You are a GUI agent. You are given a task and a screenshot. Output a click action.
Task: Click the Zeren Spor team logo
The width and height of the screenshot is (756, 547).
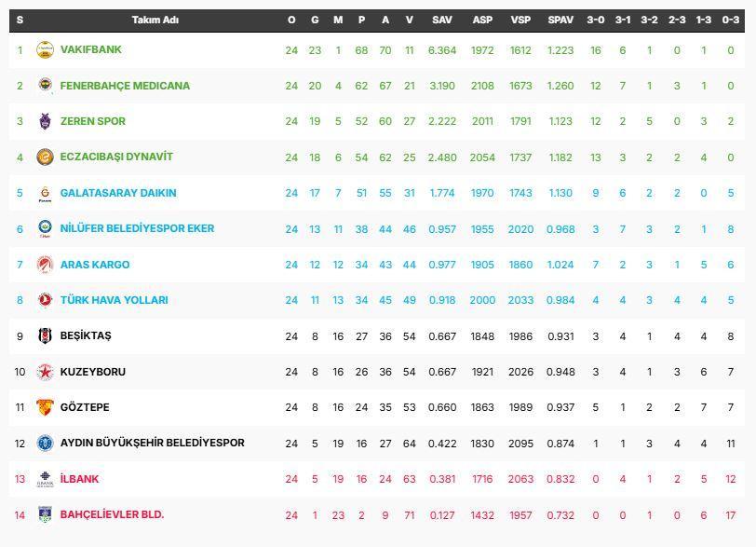45,121
